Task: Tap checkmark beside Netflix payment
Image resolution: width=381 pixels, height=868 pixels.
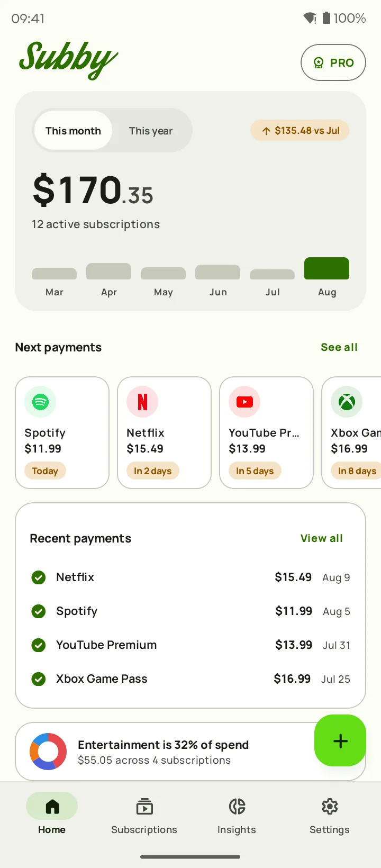Action: 39,577
